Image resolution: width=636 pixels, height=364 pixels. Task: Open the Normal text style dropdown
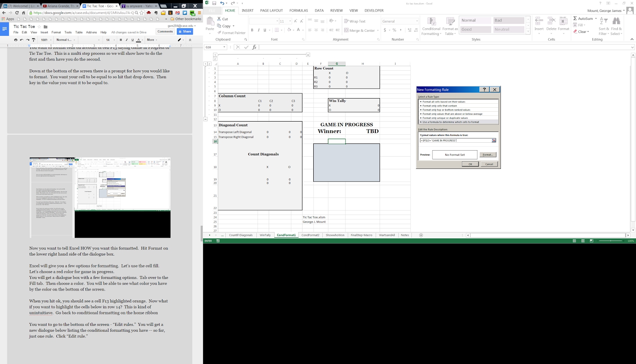point(66,40)
